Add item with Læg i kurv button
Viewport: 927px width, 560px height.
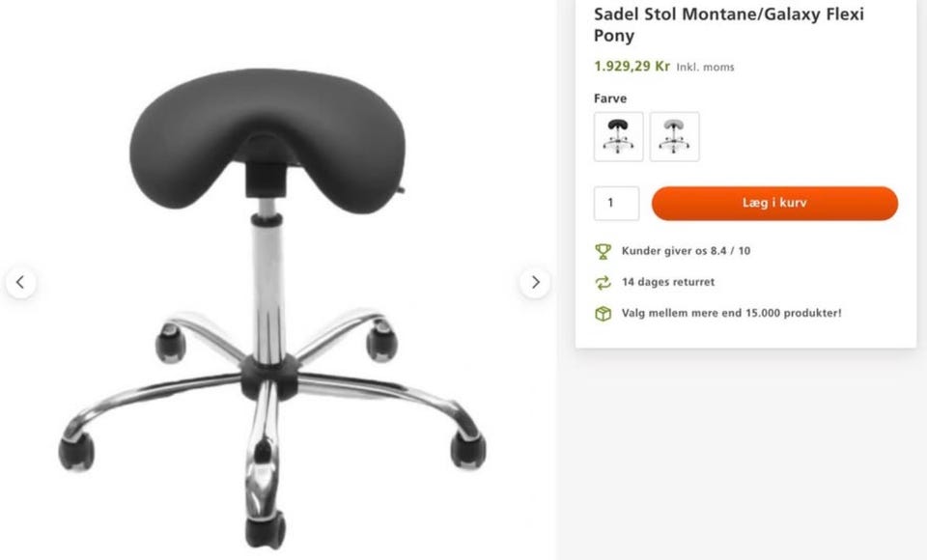point(774,203)
